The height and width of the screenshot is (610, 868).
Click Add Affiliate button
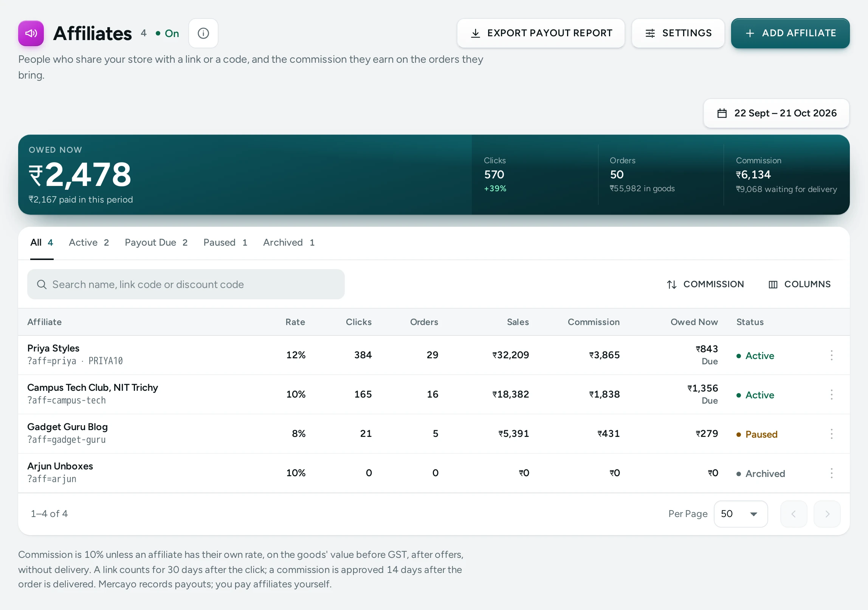click(790, 33)
